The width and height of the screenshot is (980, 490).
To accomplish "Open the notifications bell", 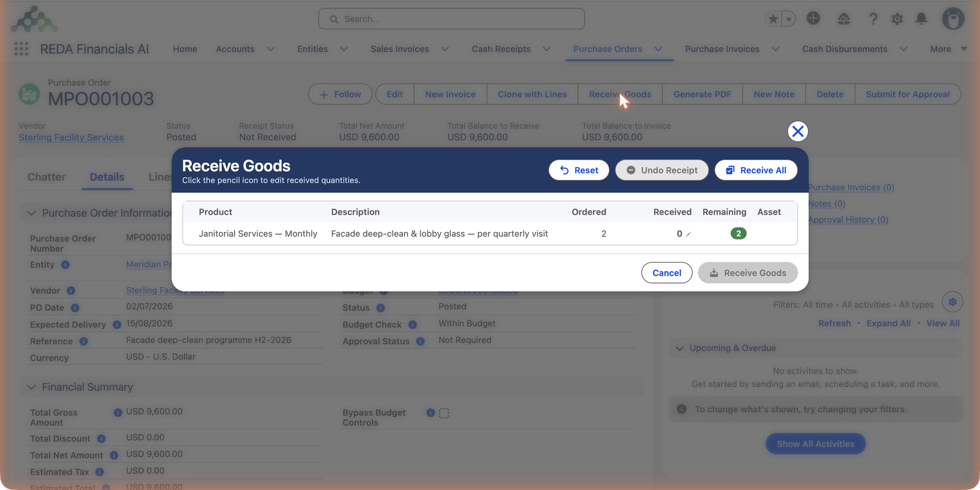I will point(921,19).
